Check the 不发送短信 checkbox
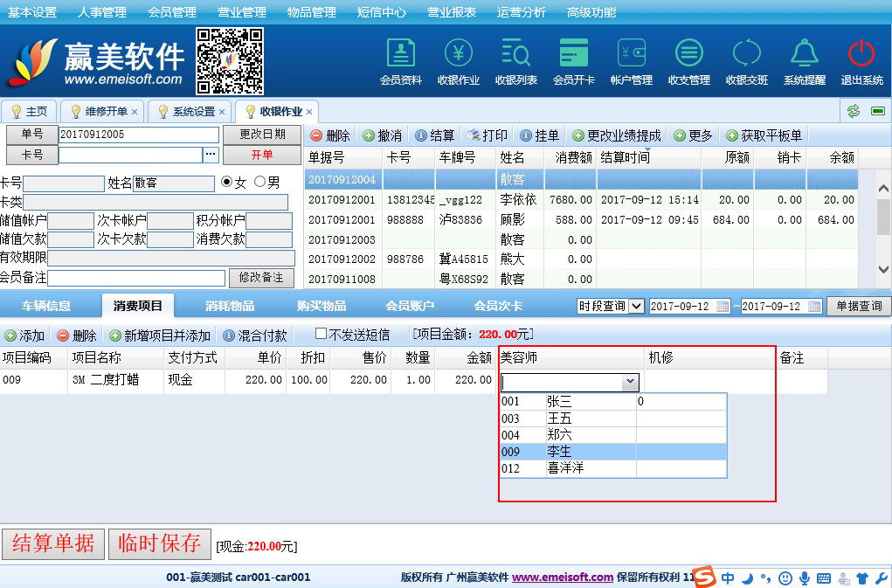Screen dimensions: 892x588 point(321,334)
